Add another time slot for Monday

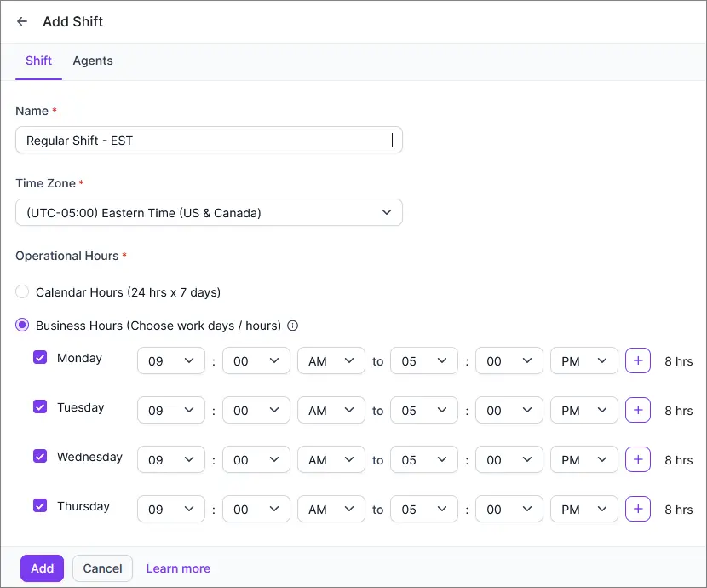(637, 360)
